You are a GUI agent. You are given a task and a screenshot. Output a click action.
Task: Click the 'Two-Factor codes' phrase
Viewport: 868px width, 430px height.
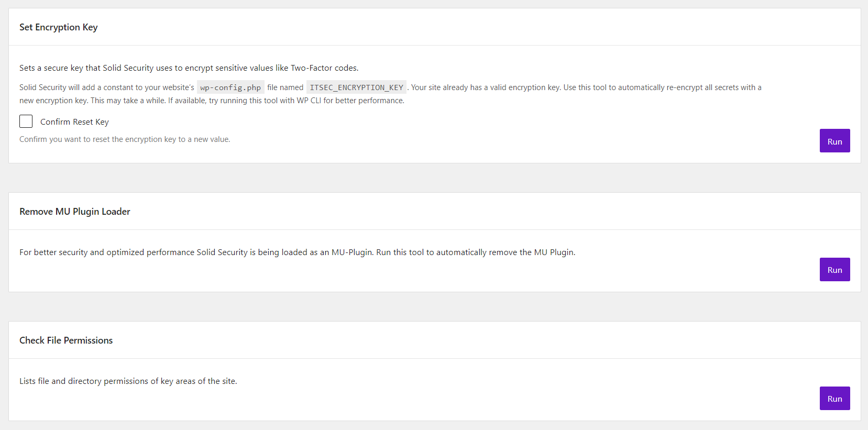coord(324,68)
